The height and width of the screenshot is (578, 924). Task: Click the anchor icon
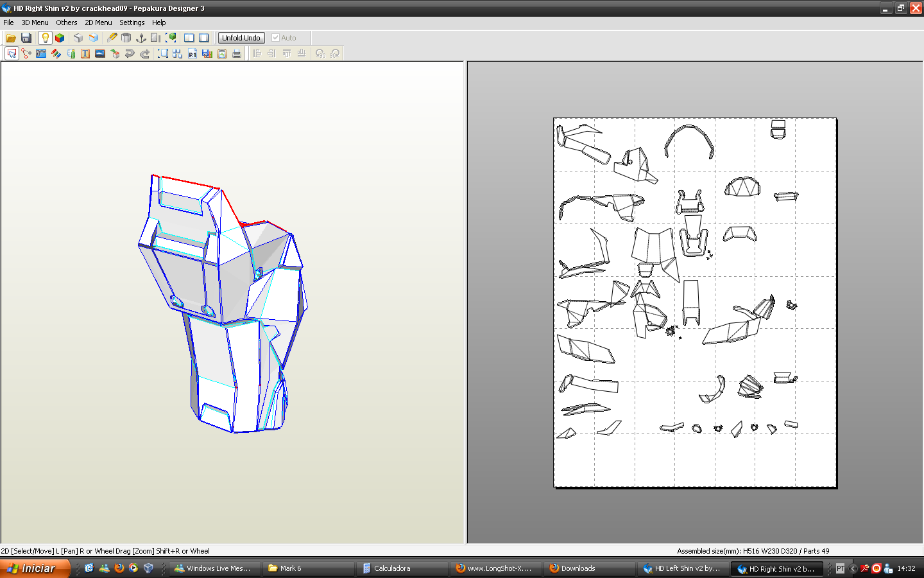[141, 38]
